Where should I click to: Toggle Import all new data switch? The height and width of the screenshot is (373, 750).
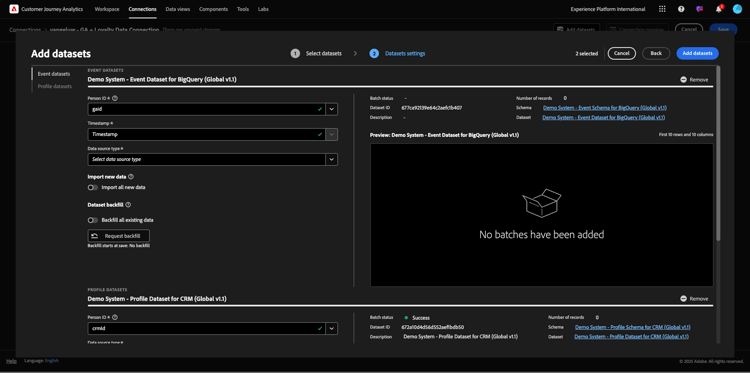(x=93, y=187)
